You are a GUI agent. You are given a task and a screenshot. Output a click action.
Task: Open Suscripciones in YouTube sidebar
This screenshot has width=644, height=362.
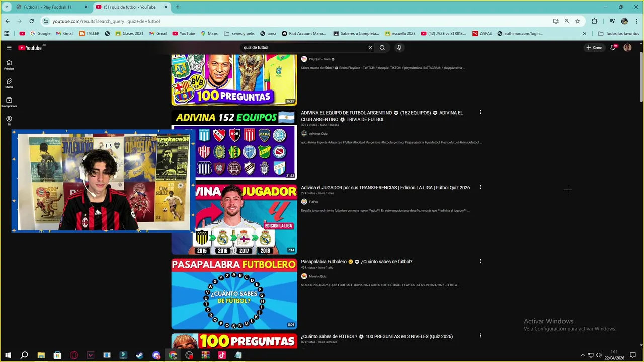tap(9, 102)
